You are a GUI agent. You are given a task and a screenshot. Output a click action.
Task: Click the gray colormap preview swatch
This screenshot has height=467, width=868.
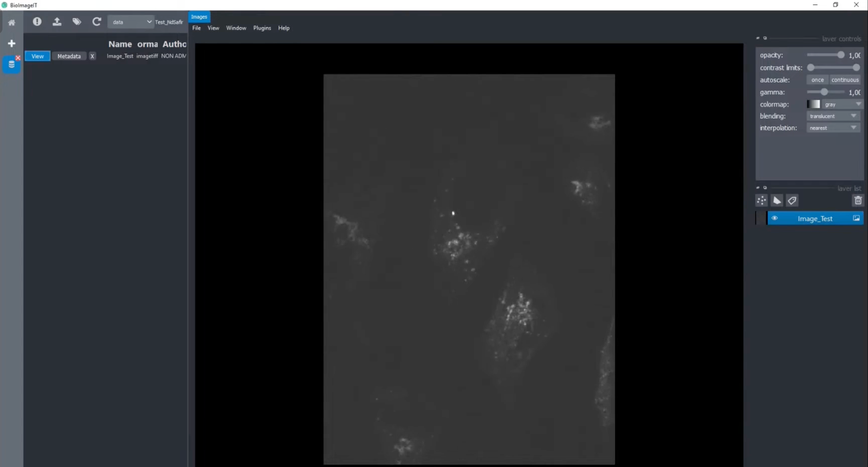tap(813, 104)
